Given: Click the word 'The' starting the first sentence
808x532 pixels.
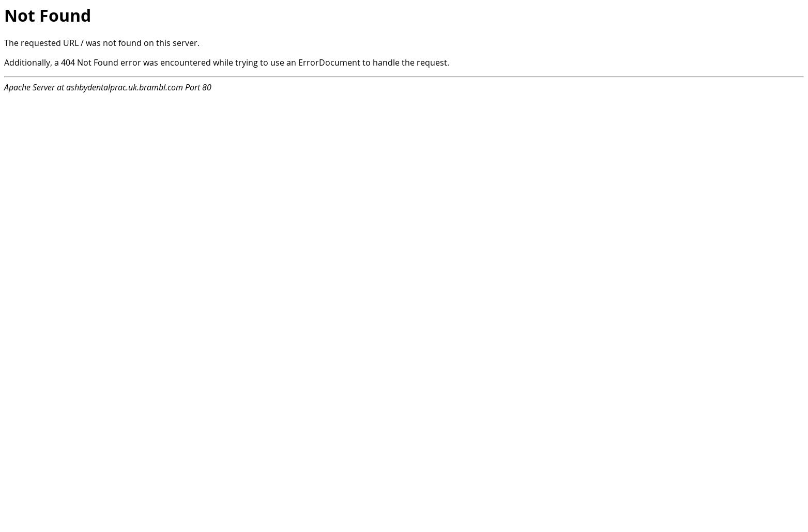Looking at the screenshot, I should (11, 43).
